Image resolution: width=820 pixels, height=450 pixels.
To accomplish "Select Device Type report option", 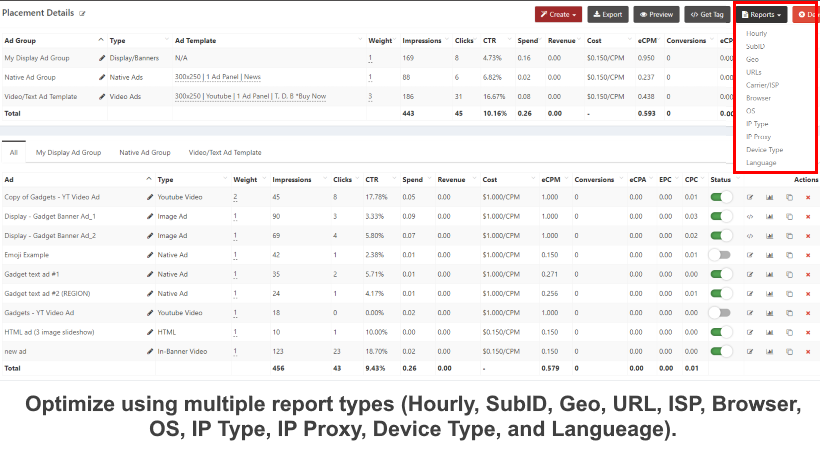I will click(x=765, y=150).
